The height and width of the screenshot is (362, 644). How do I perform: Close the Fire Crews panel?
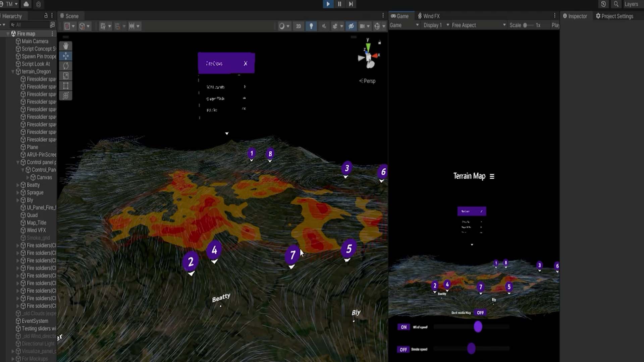pos(246,63)
